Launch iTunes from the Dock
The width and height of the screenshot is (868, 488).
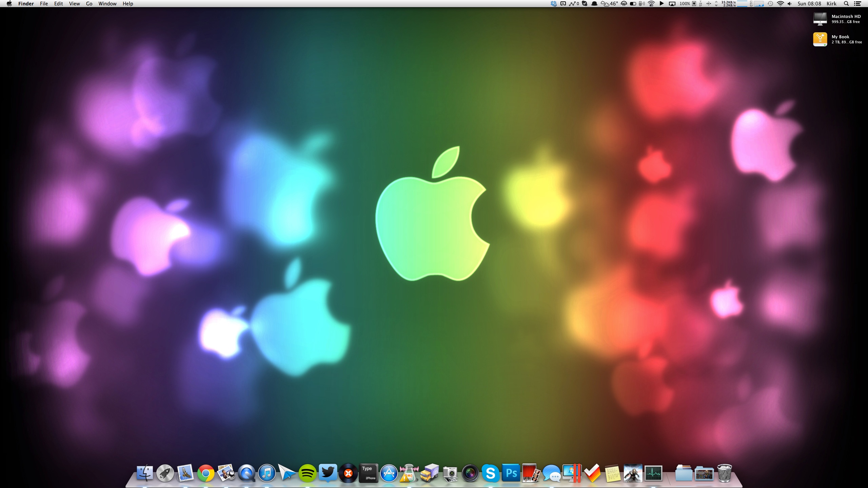(267, 473)
